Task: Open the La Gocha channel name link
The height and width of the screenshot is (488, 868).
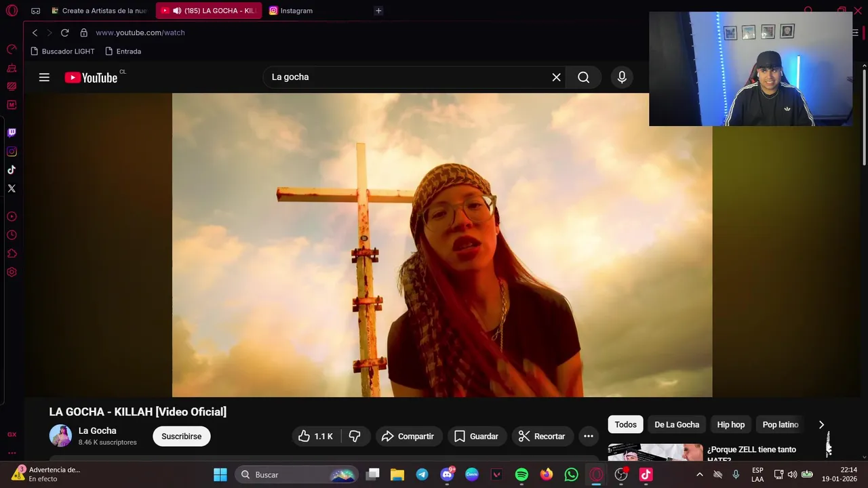Action: point(98,430)
